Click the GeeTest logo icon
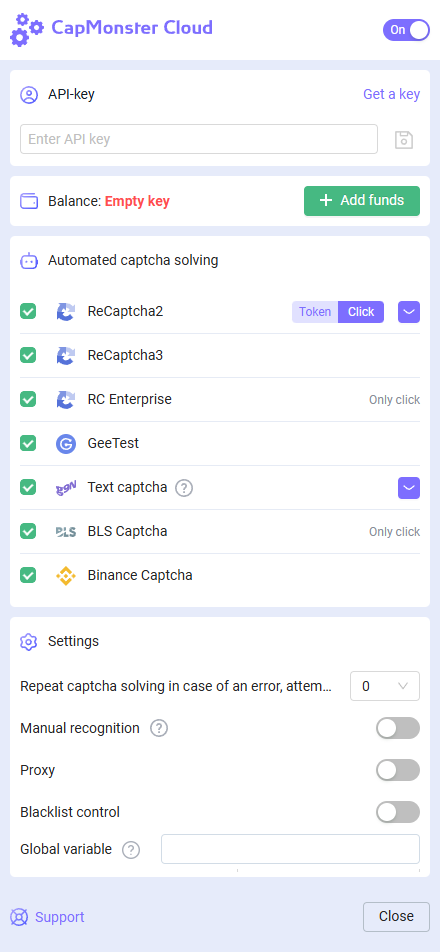 point(66,444)
